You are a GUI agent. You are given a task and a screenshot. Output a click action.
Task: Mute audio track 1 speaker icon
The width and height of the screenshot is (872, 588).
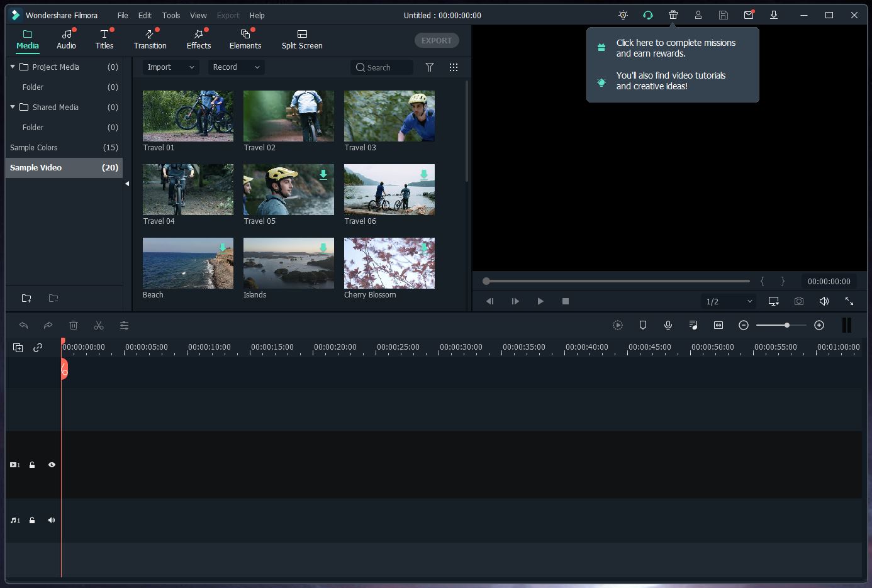pos(52,520)
